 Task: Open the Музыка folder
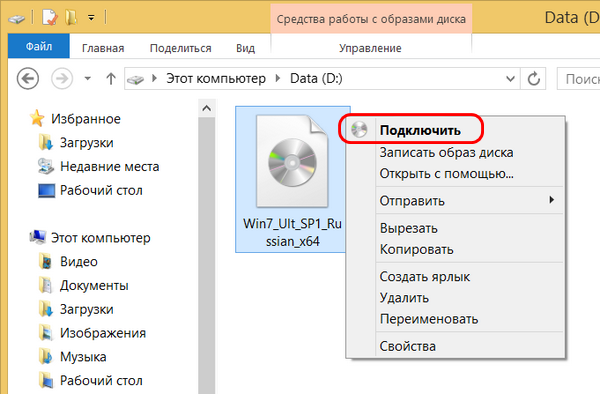83,357
